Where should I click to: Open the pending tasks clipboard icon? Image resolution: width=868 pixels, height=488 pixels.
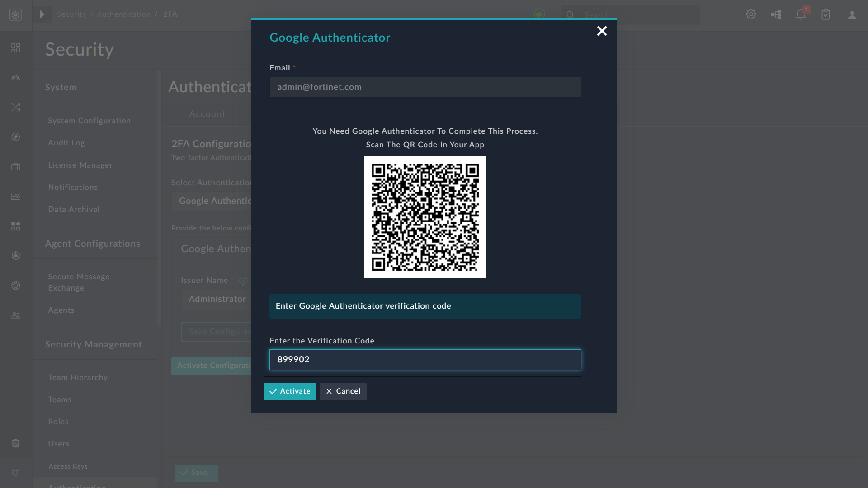coord(826,14)
